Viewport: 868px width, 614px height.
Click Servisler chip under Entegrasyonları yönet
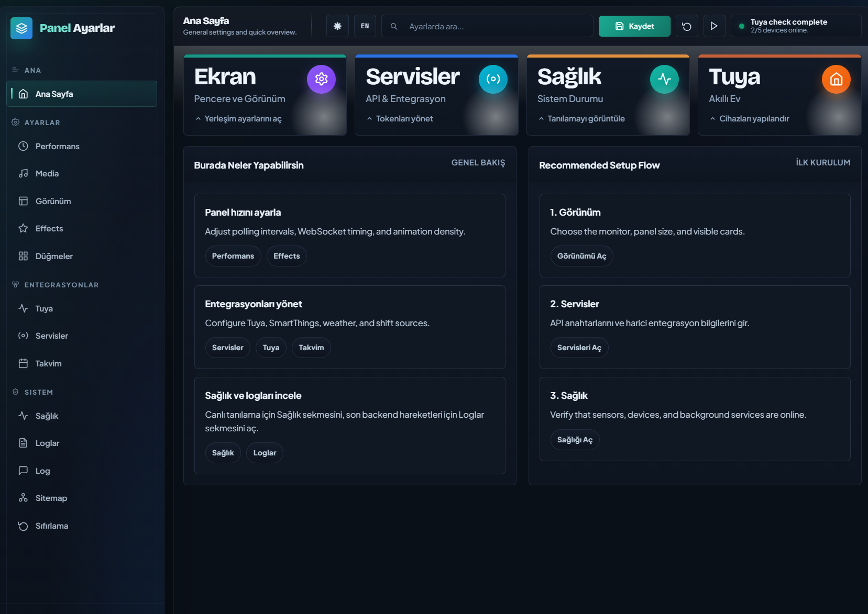coord(228,348)
